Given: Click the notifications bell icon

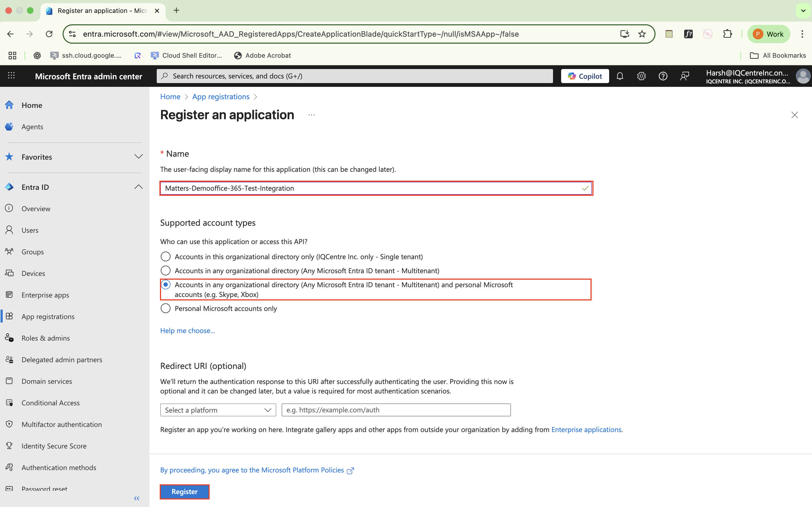Looking at the screenshot, I should pyautogui.click(x=620, y=76).
